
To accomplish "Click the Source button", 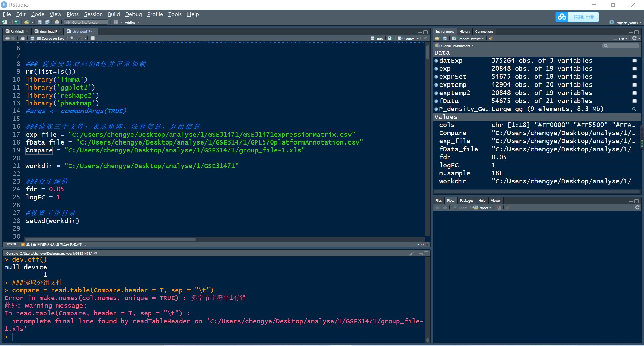I will (x=406, y=39).
